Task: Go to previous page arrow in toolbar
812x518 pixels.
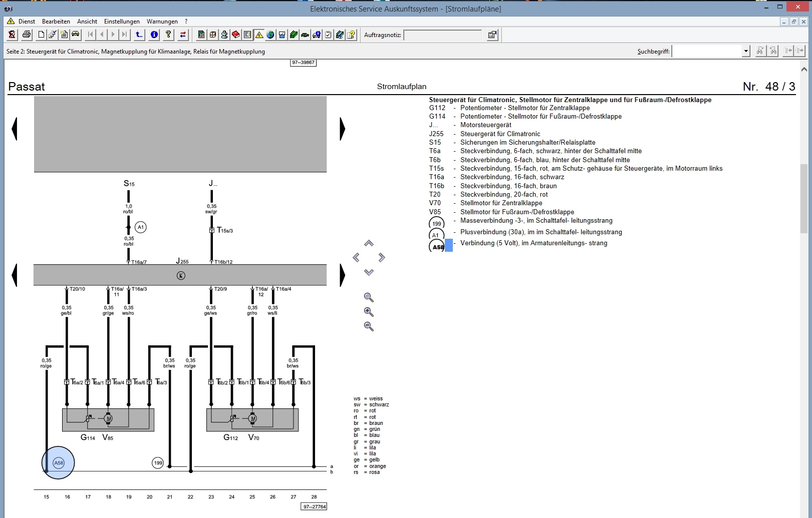Action: click(x=102, y=35)
